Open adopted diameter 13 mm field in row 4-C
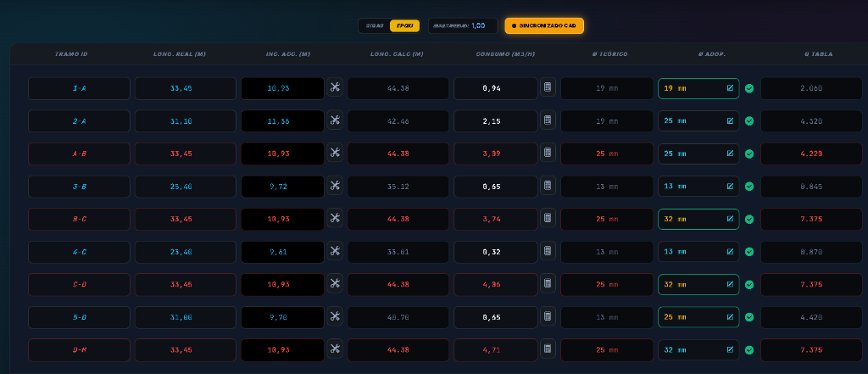Image resolution: width=868 pixels, height=374 pixels. click(698, 252)
